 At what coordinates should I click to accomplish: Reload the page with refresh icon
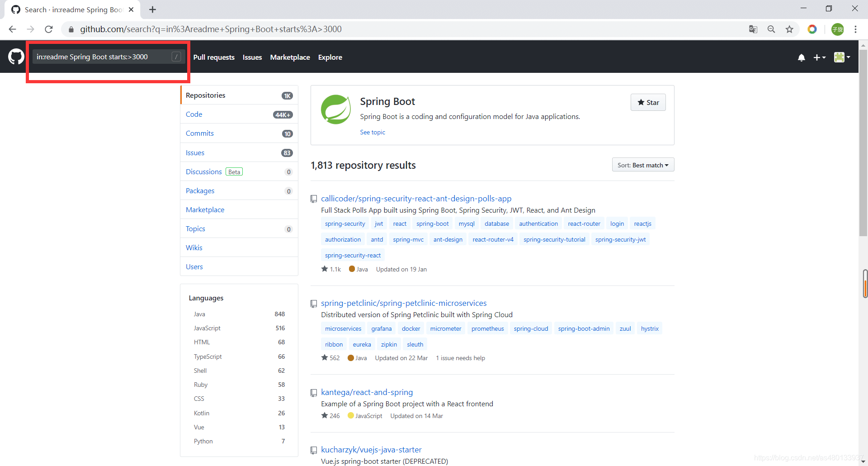click(49, 29)
